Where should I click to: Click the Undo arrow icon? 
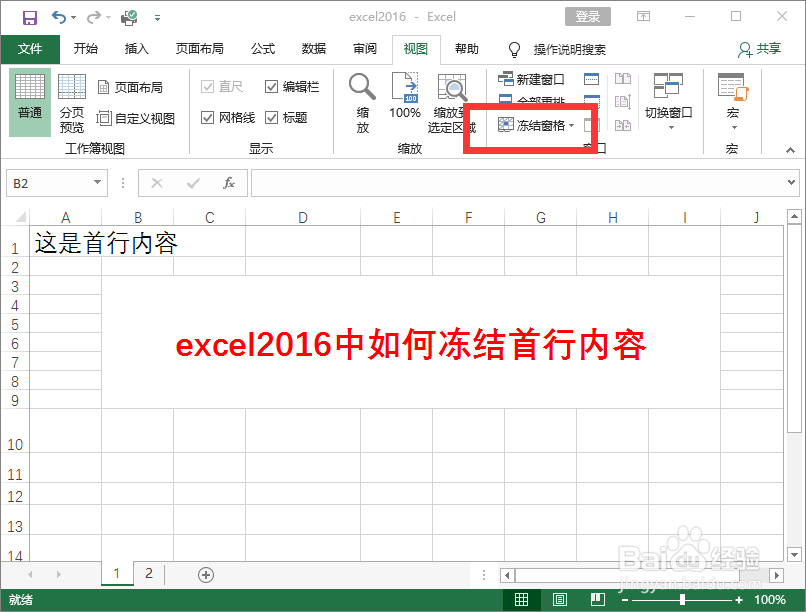pyautogui.click(x=59, y=17)
